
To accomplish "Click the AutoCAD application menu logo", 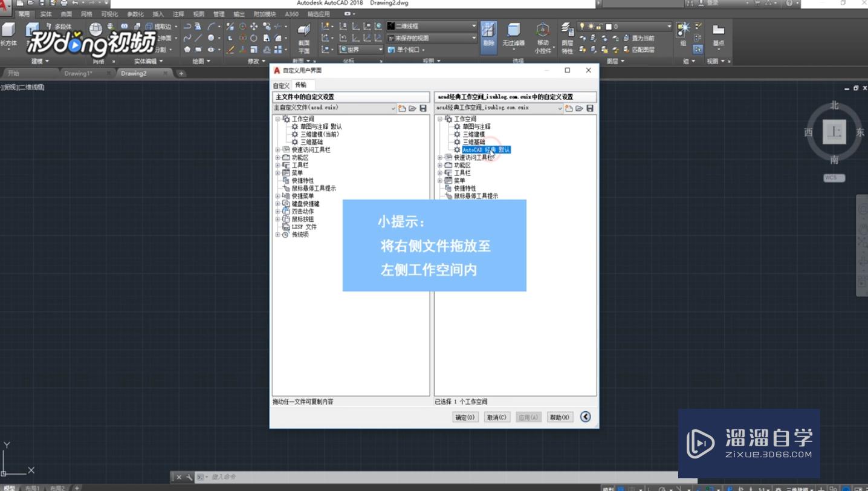I will [5, 7].
